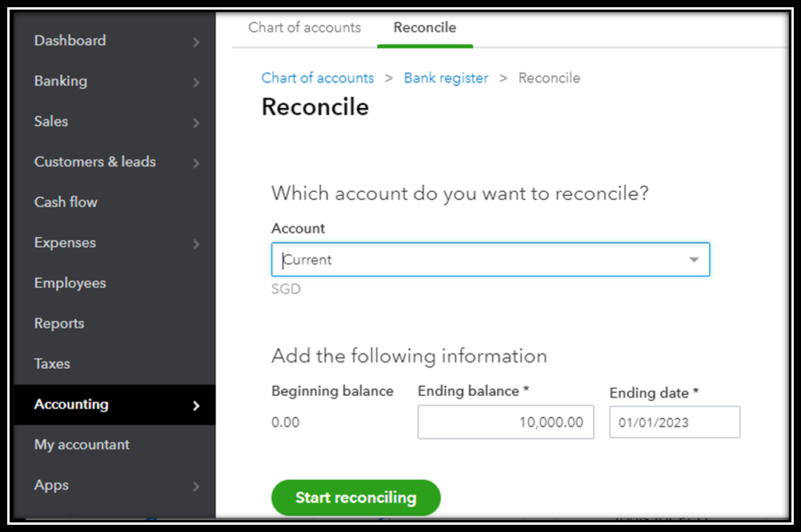This screenshot has width=801, height=532.
Task: Expand the Expenses submenu chevron
Action: click(x=196, y=243)
